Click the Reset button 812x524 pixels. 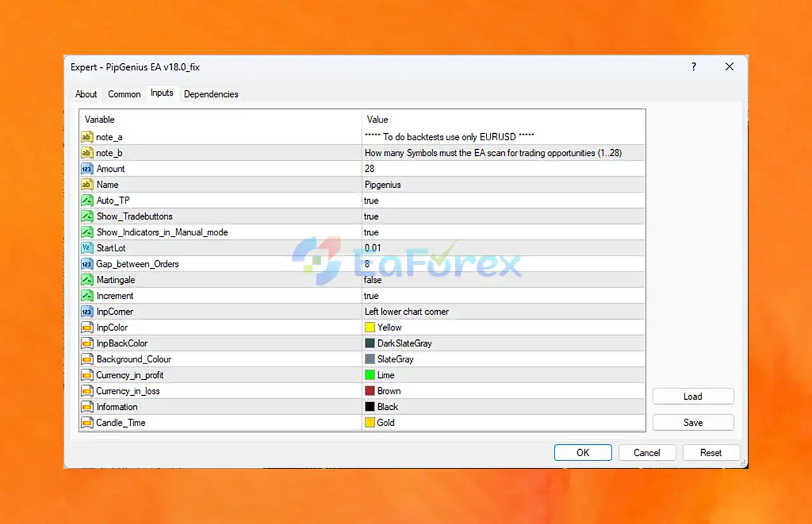click(x=711, y=452)
